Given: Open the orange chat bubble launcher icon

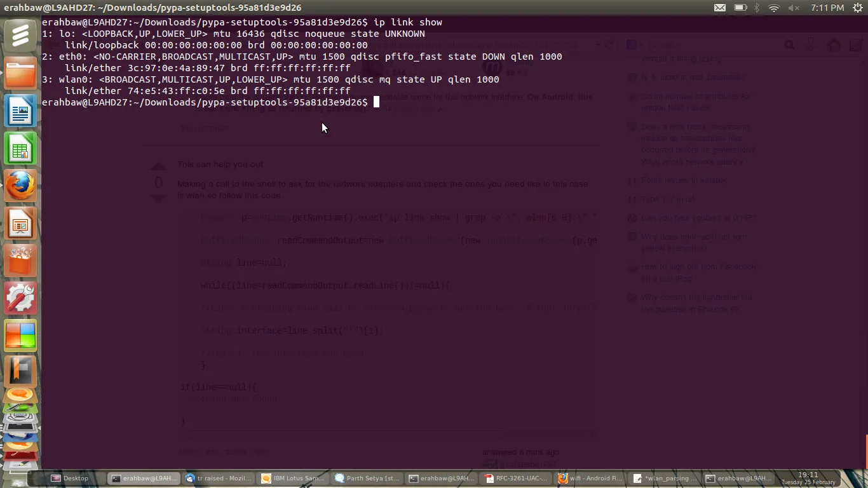Looking at the screenshot, I should click(20, 396).
